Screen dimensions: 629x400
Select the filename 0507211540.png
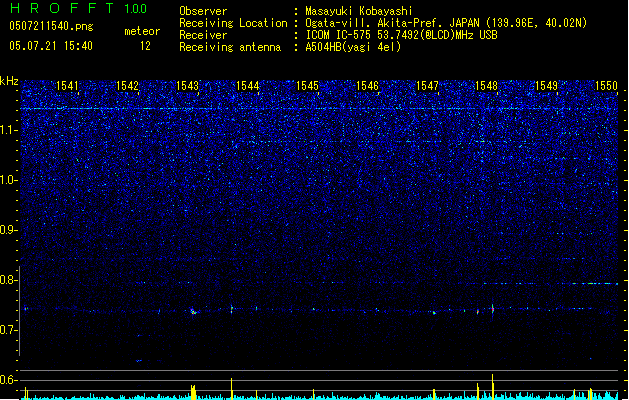pyautogui.click(x=51, y=26)
